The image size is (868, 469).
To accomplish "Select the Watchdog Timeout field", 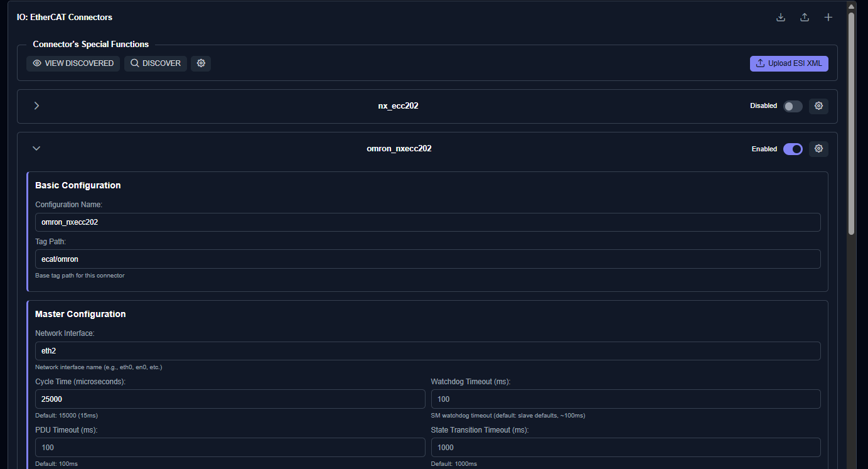I will click(x=625, y=399).
